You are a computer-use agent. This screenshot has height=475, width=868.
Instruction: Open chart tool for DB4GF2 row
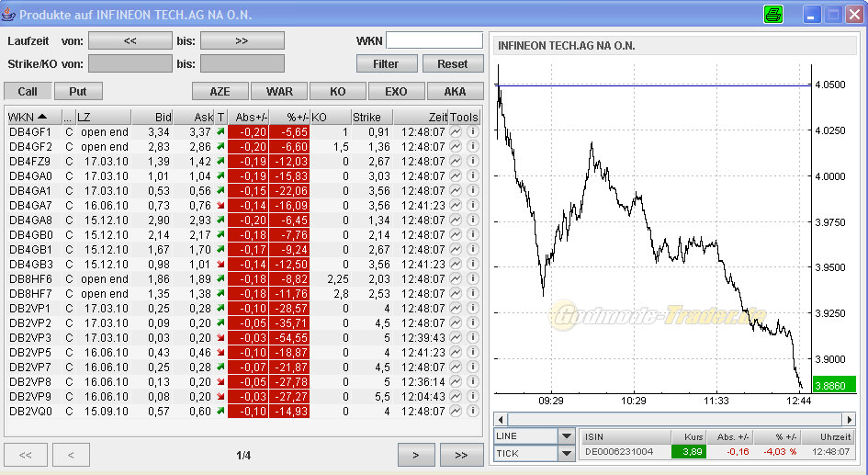click(456, 147)
